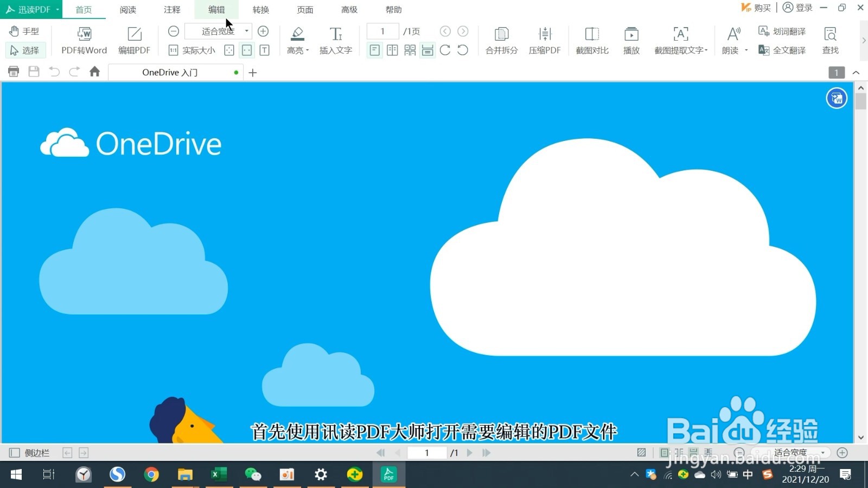Open the 高级 ribbon tab

click(x=349, y=10)
